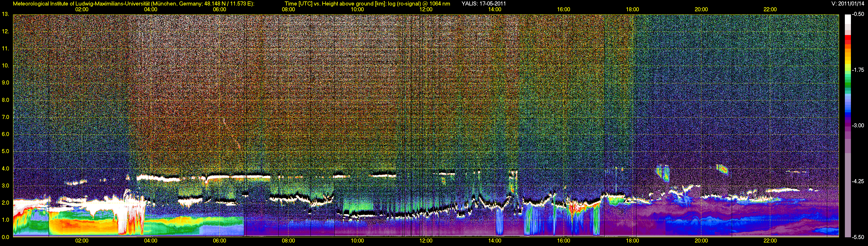Click '02:00' on the top time axis
This screenshot has height=246, width=868.
coord(82,10)
